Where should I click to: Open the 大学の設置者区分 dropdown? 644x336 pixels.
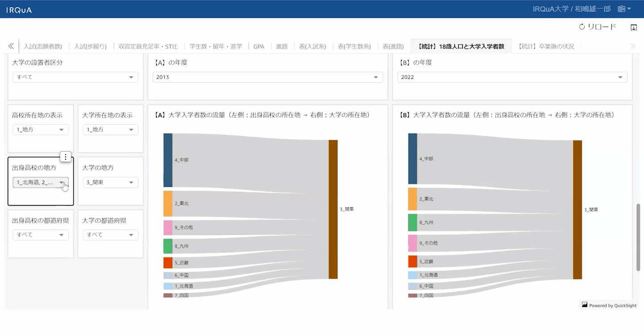click(x=75, y=77)
